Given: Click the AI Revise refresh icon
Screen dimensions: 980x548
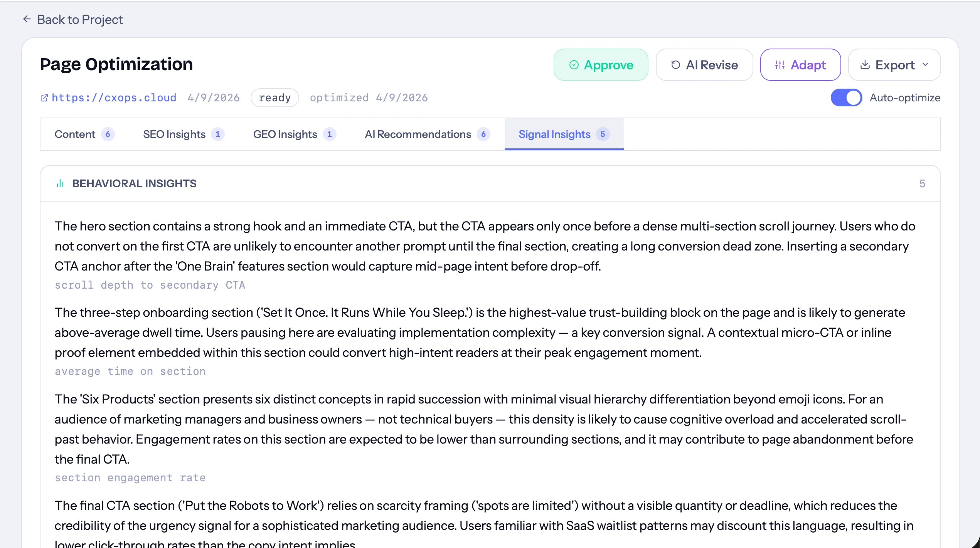Looking at the screenshot, I should click(x=675, y=65).
